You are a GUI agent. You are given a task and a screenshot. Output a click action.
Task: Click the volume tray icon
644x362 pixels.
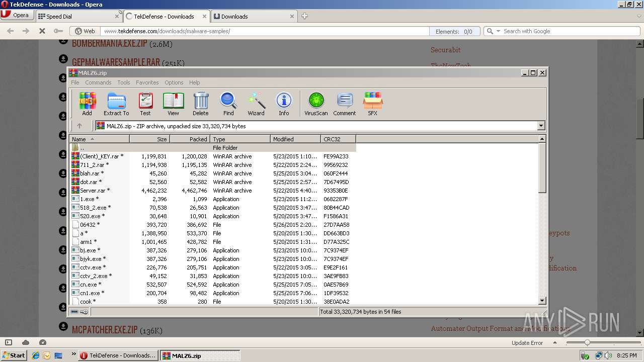[608, 355]
